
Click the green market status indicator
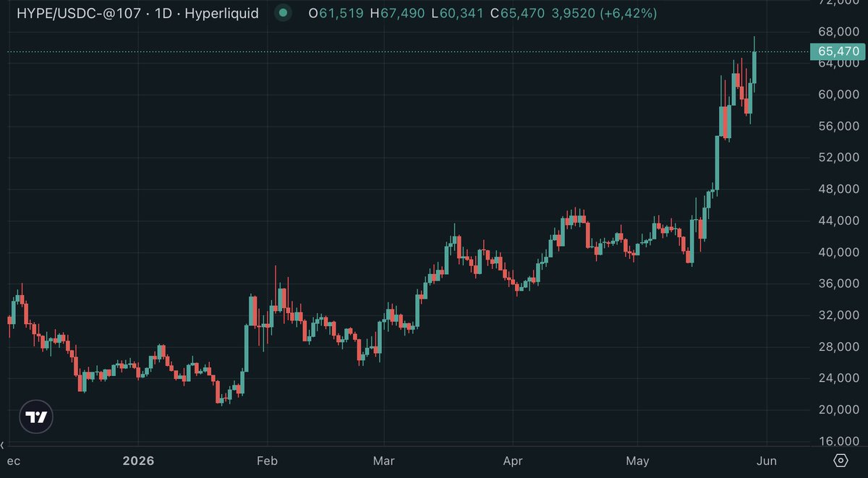(x=283, y=13)
